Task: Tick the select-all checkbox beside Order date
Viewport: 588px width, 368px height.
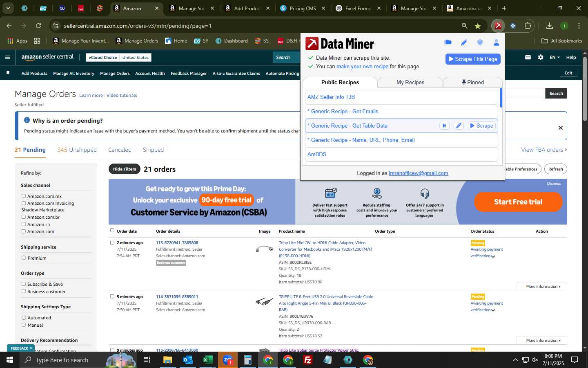Action: [112, 231]
